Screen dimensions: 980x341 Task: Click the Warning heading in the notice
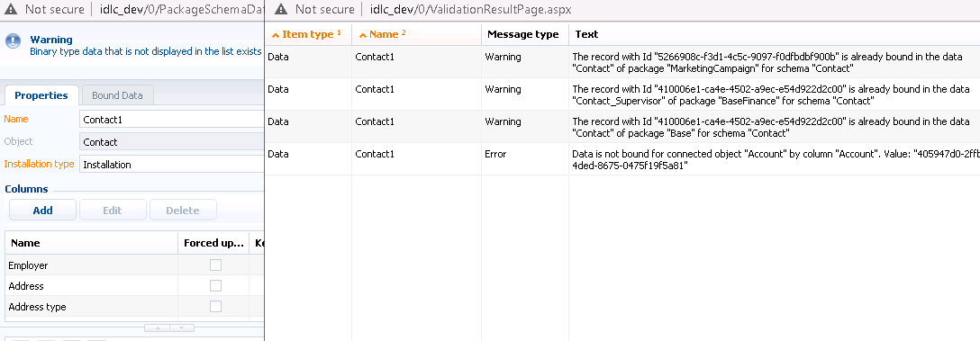pyautogui.click(x=51, y=40)
